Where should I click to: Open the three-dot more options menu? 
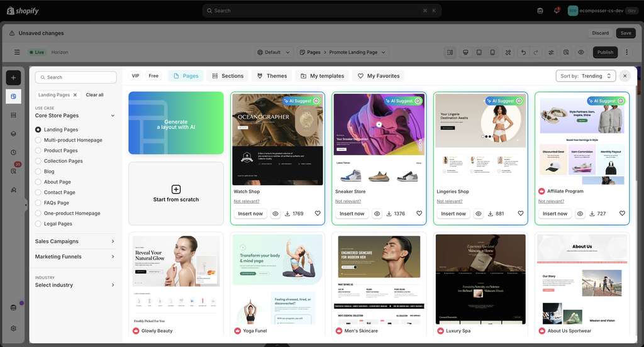click(627, 52)
